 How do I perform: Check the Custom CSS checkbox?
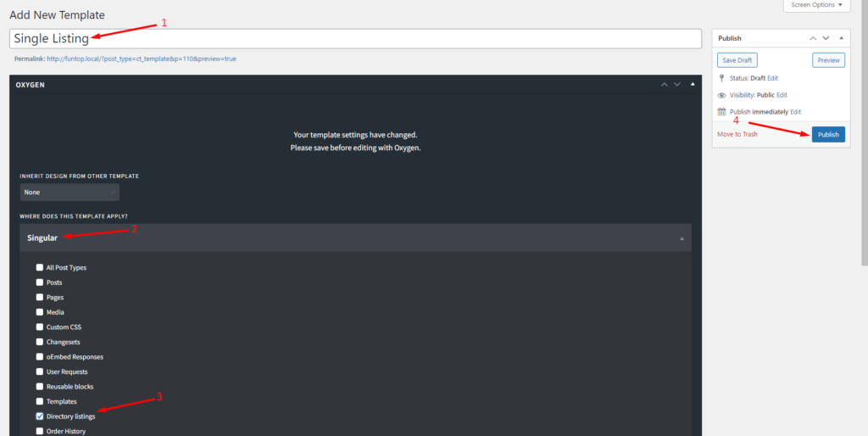(x=40, y=327)
